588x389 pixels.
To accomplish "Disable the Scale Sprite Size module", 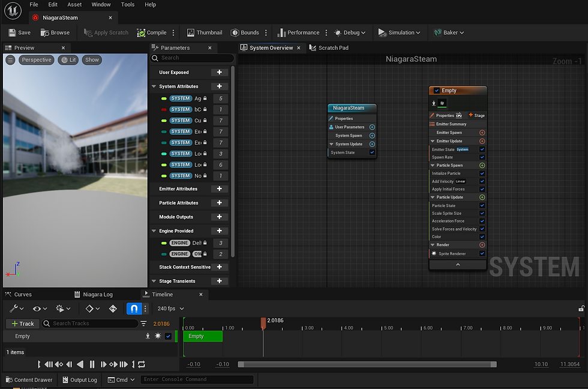I will point(482,213).
